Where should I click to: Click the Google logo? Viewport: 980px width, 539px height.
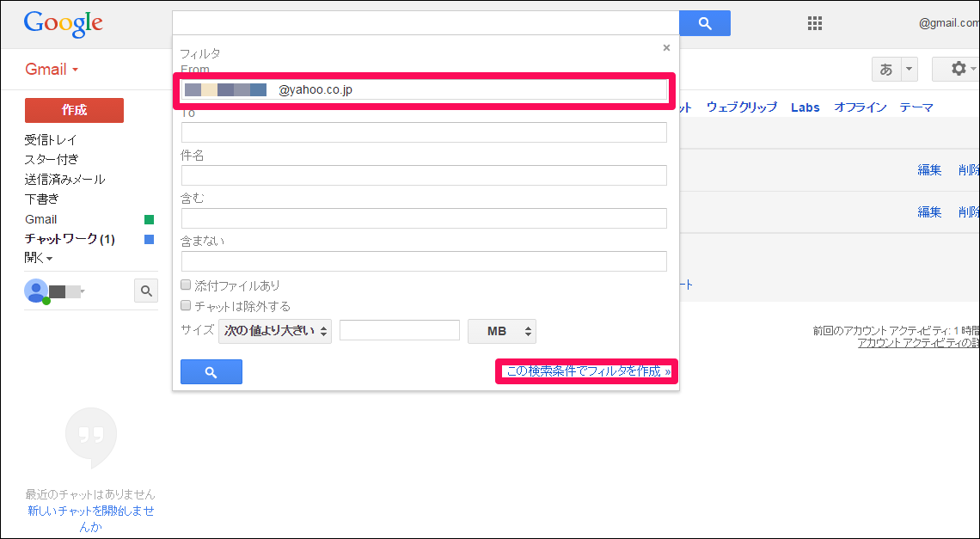(x=63, y=23)
